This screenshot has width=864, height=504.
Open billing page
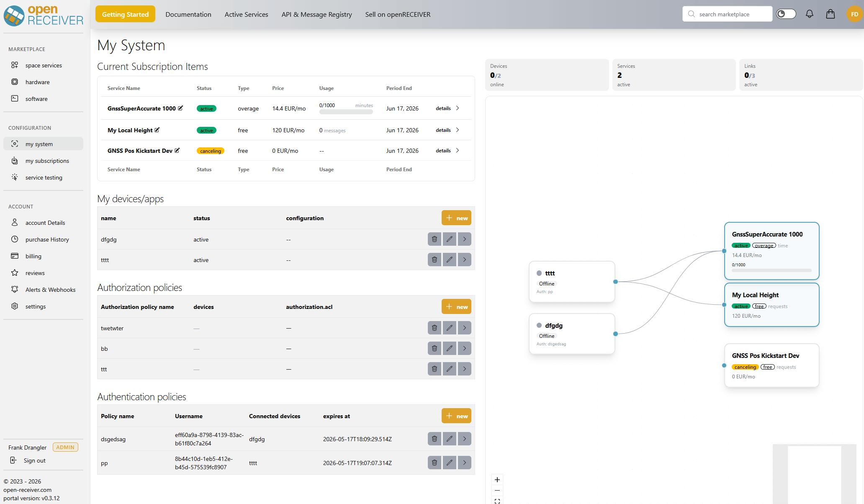click(x=43, y=256)
